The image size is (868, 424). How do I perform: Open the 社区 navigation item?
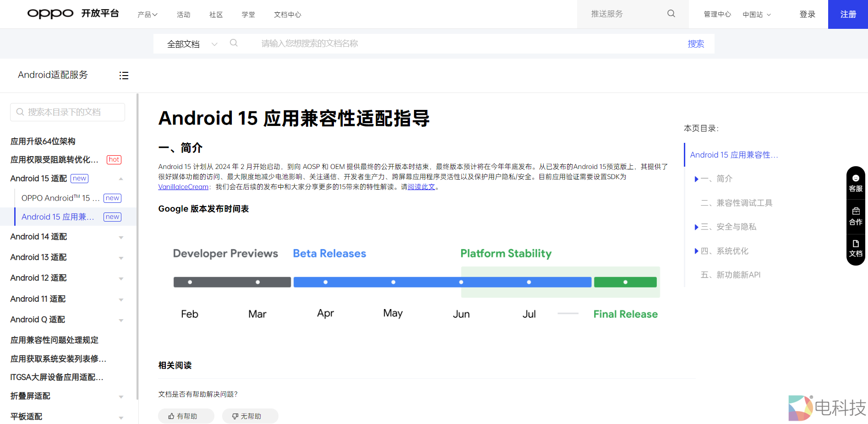pos(216,15)
